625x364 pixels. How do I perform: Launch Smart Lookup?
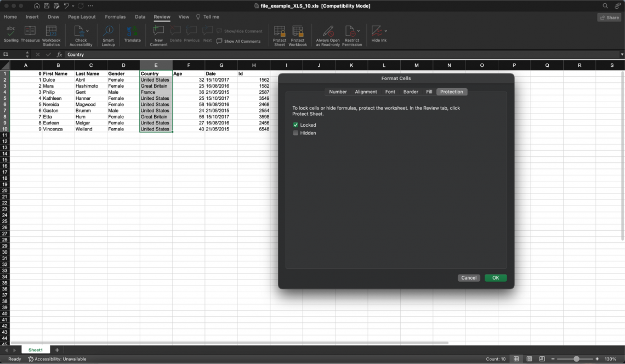[108, 34]
